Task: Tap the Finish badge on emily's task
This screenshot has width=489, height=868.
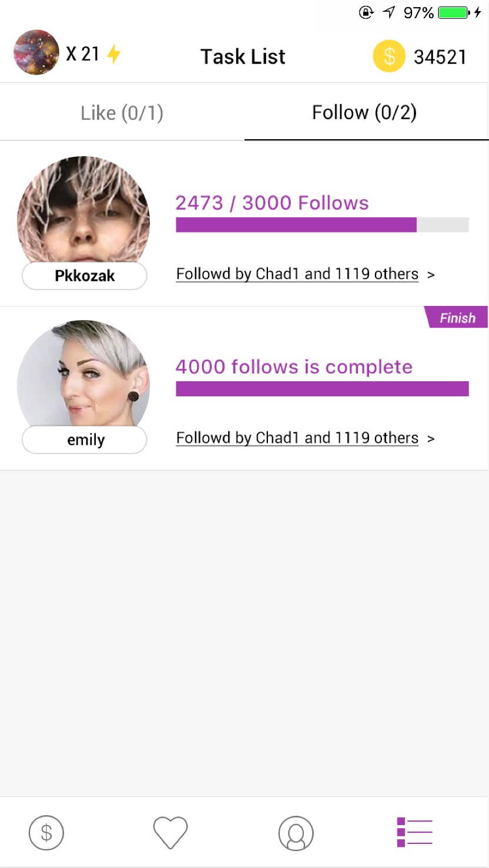Action: click(x=457, y=318)
